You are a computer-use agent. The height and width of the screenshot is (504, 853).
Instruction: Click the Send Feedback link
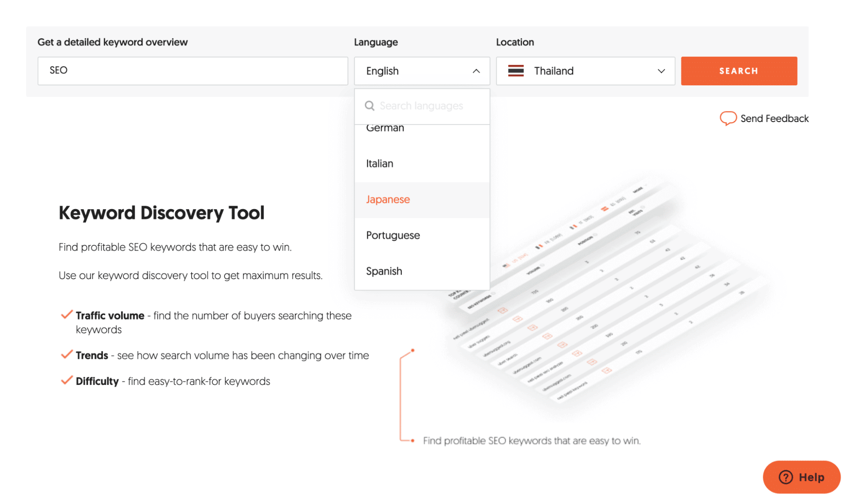(774, 118)
